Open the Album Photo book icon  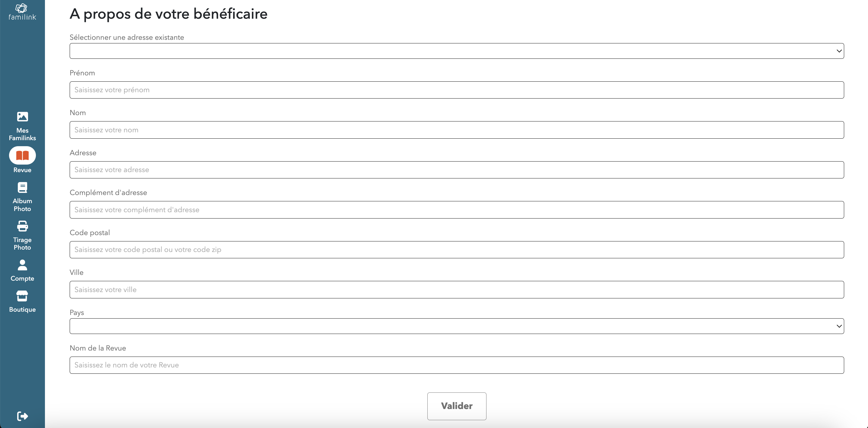[x=22, y=187]
